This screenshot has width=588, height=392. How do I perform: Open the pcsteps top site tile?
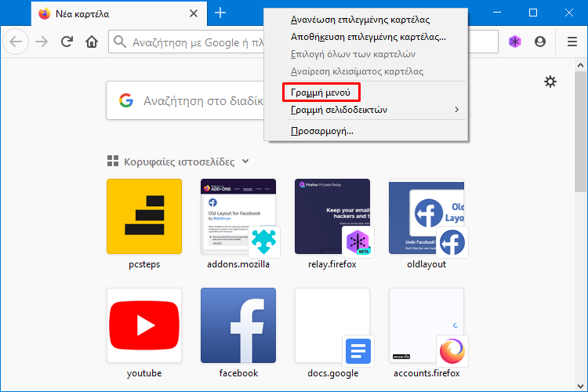tap(144, 216)
